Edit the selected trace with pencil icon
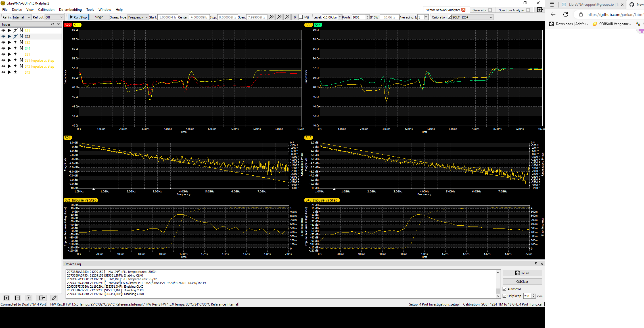 point(54,298)
